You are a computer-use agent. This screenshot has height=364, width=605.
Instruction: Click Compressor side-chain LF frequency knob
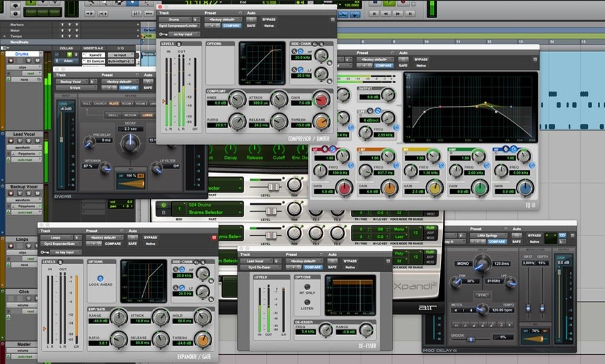coord(321,74)
